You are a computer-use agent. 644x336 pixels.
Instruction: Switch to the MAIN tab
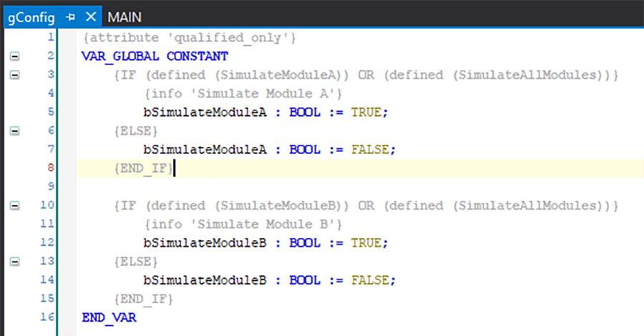click(x=125, y=16)
